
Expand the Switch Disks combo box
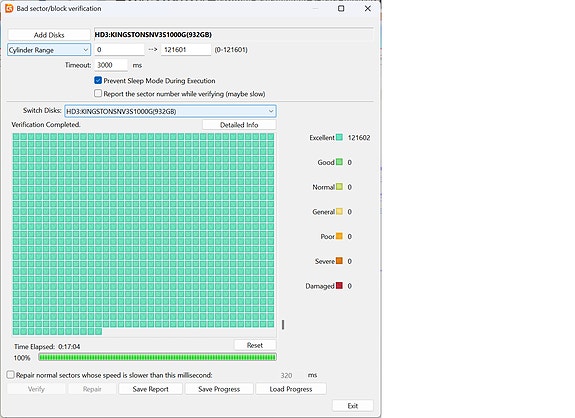coord(170,111)
